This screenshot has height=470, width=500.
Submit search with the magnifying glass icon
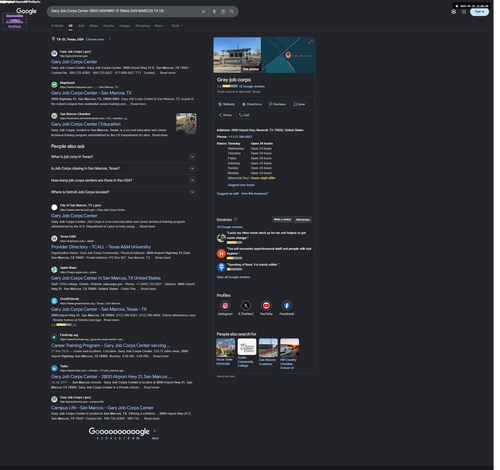232,12
